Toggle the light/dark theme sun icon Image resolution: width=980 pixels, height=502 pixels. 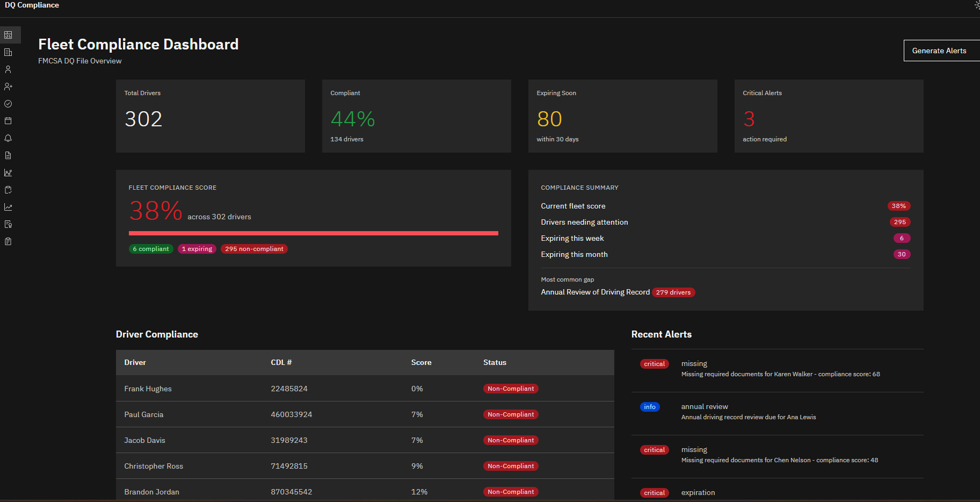[977, 5]
